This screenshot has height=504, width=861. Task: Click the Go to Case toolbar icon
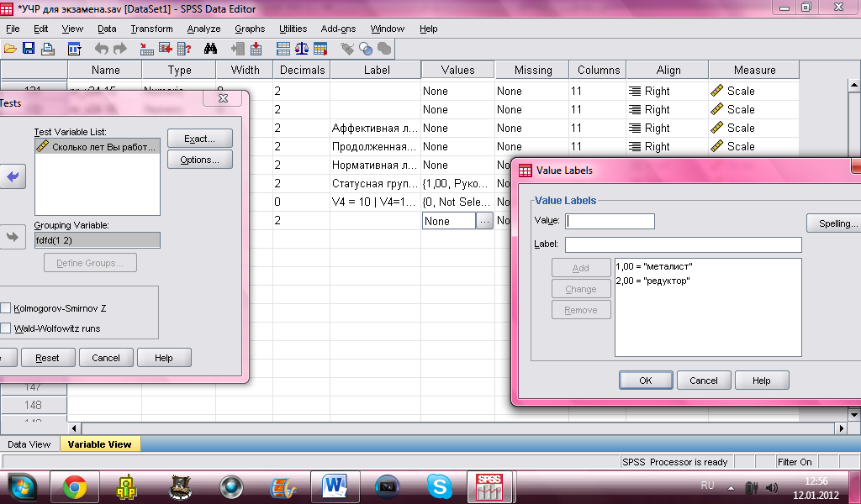tap(146, 49)
